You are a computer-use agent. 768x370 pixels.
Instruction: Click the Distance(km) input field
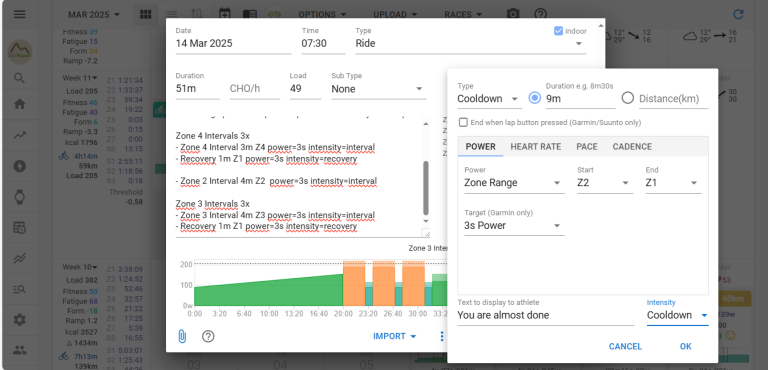click(x=673, y=99)
